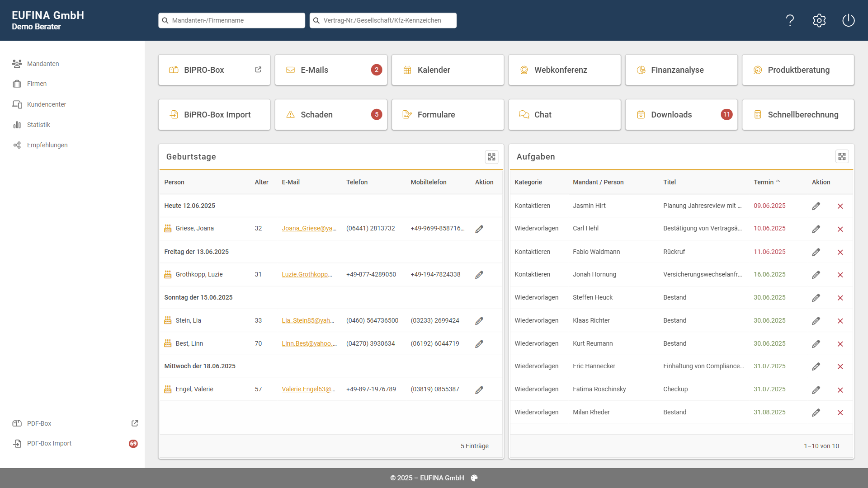Open BiPRO-Box via its external link icon
This screenshot has height=488, width=868.
pyautogui.click(x=258, y=69)
